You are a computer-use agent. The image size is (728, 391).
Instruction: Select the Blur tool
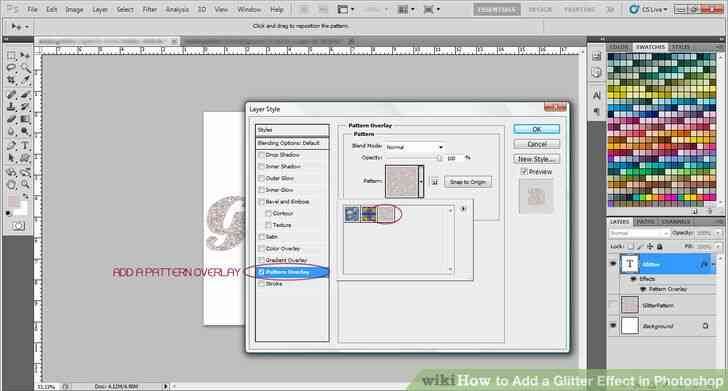[x=11, y=131]
